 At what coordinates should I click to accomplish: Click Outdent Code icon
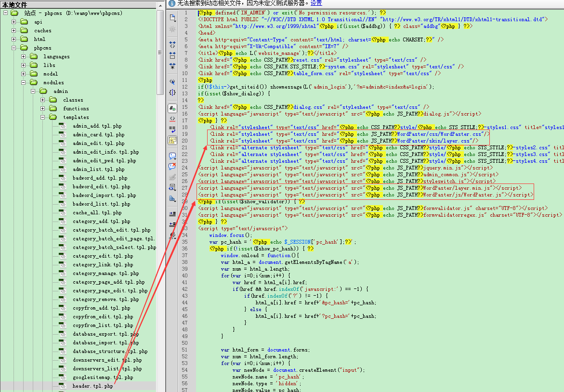click(172, 224)
